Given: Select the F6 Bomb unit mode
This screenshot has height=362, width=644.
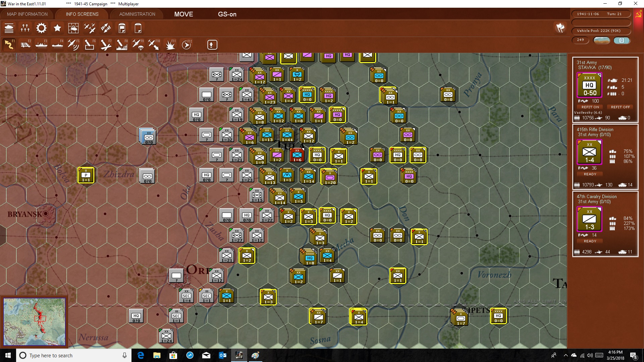Looking at the screenshot, I should (90, 45).
